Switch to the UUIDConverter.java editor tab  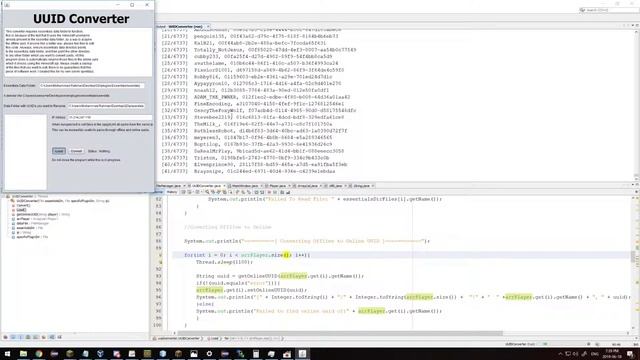point(206,186)
